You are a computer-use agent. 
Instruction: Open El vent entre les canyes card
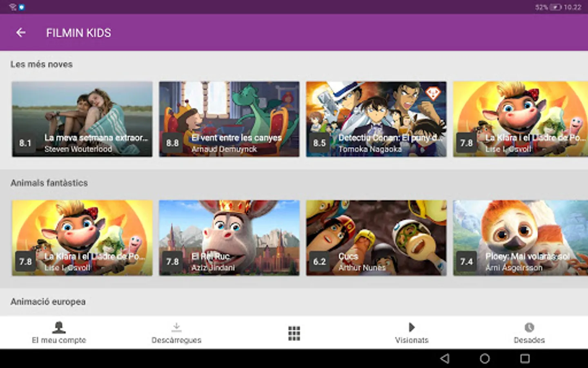[229, 119]
